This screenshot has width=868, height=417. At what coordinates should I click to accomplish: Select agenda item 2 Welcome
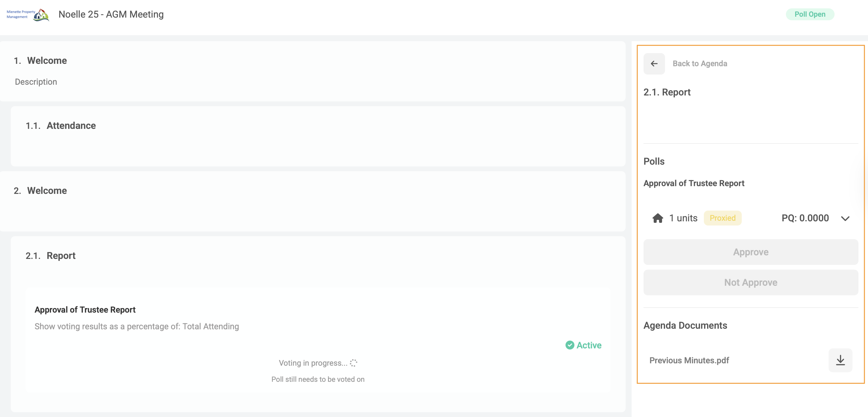47,191
